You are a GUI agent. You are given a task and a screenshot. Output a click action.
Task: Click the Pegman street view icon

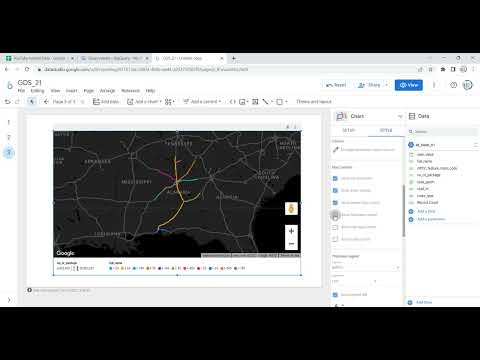(x=291, y=209)
